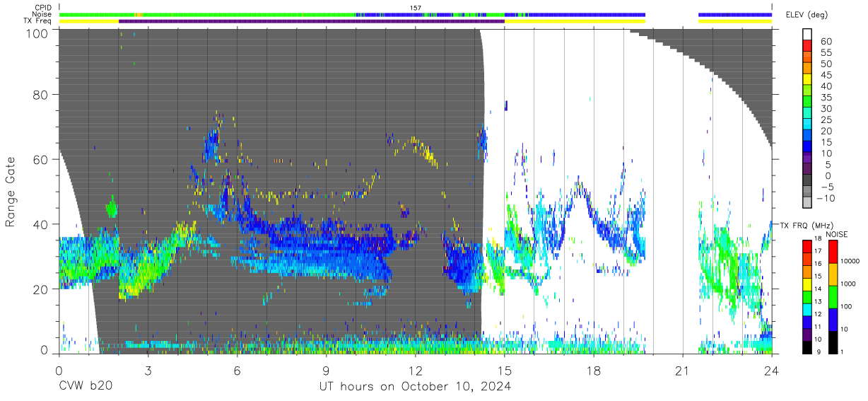Pick the orange swatch in NOISE color bar
Image resolution: width=868 pixels, height=401 pixels.
coord(832,274)
